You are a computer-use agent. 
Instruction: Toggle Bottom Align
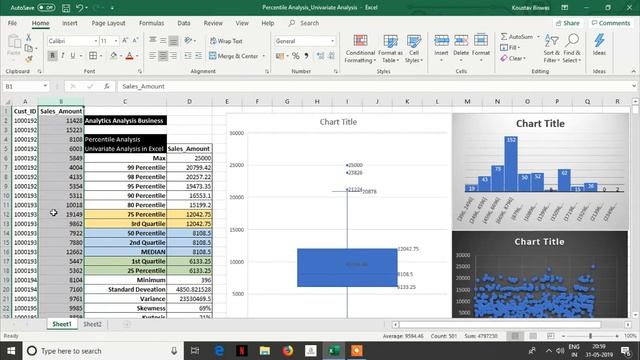coord(173,40)
